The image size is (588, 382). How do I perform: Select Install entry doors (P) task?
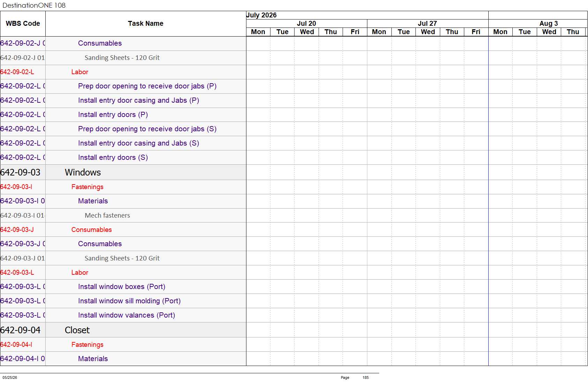[x=113, y=115]
